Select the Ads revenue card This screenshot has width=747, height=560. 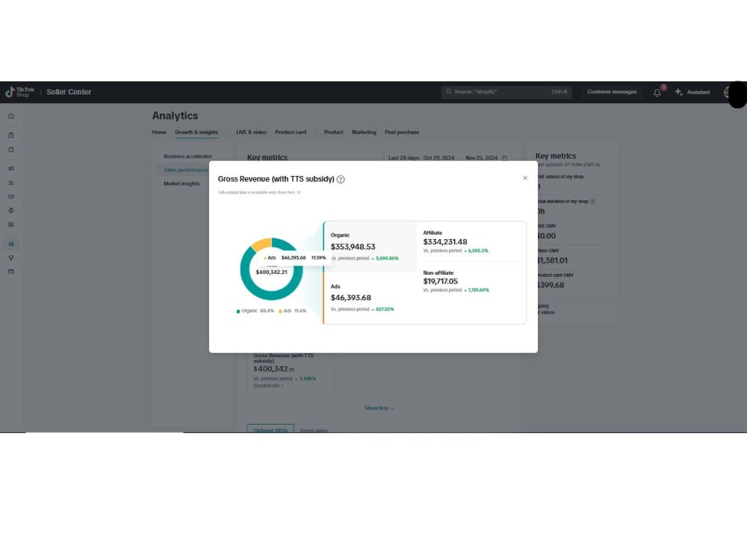click(371, 298)
